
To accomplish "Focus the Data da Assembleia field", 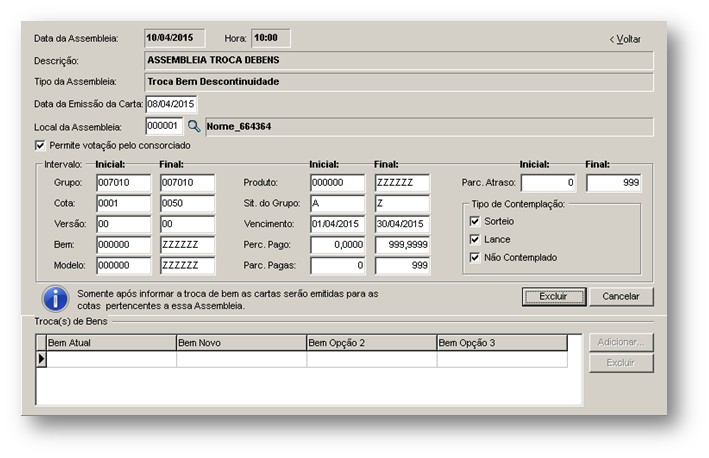I will (175, 38).
